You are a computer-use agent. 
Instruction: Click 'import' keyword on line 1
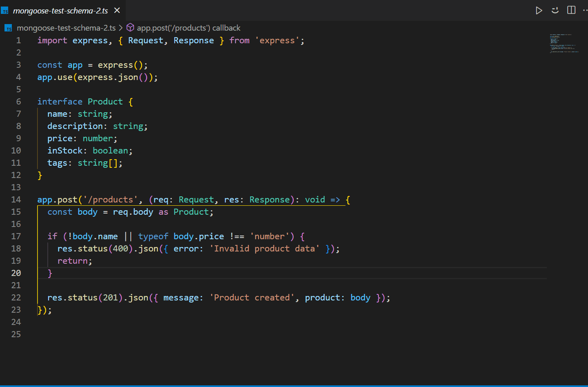(x=52, y=40)
